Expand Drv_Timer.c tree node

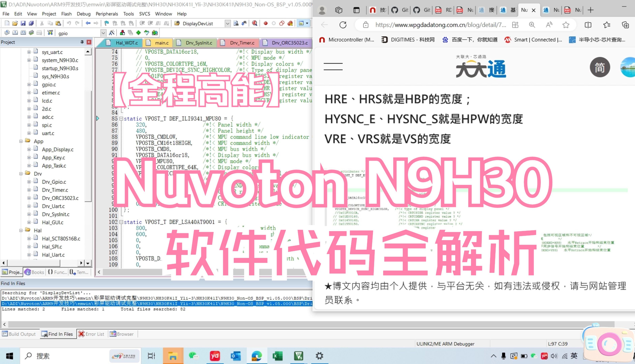[x=29, y=190]
